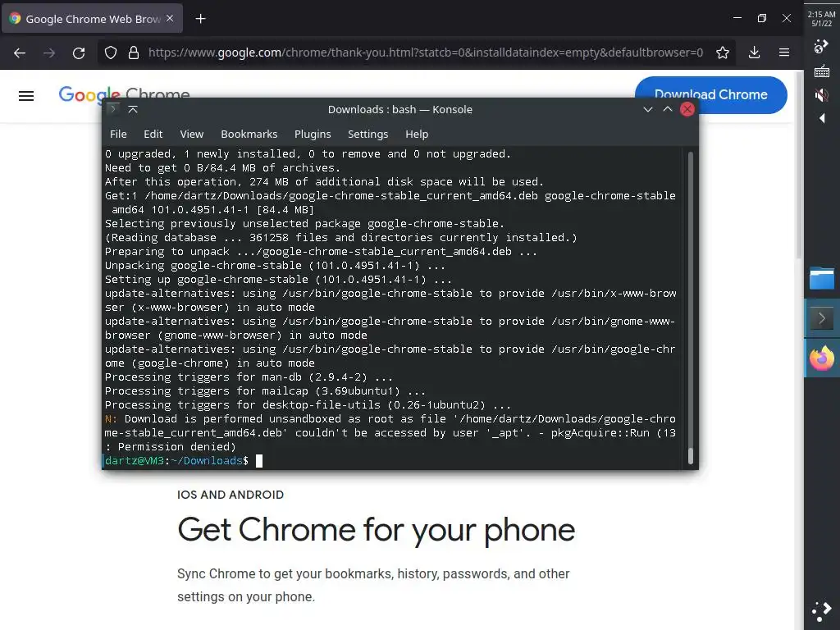This screenshot has width=840, height=630.
Task: Minimize the Konsole window with down chevron
Action: click(x=648, y=109)
